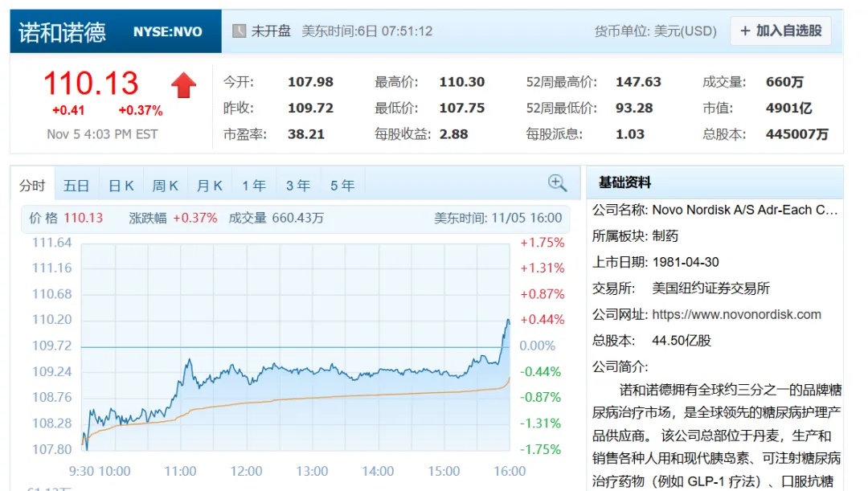Click the magnifier zoom icon above chart
This screenshot has width=868, height=491.
coord(557,183)
